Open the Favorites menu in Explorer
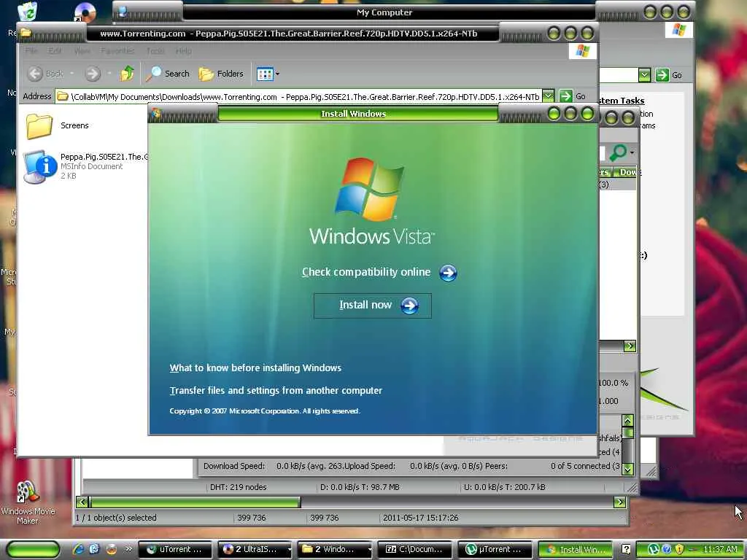 [117, 50]
